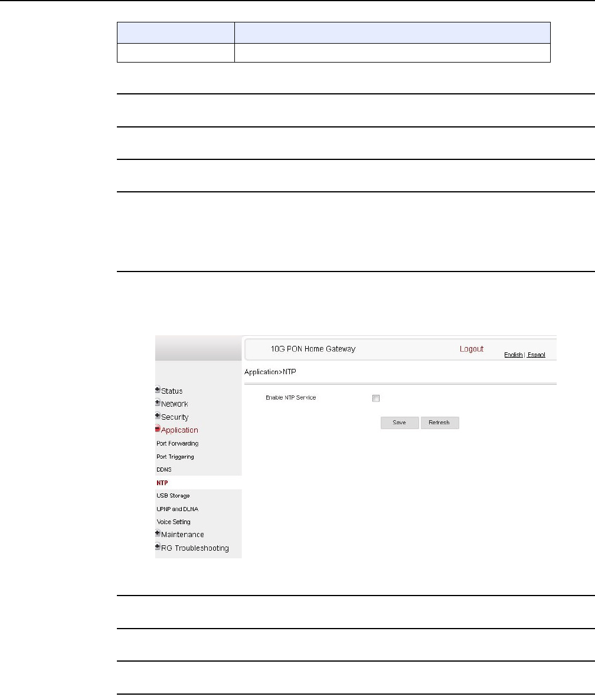Open the Voice Setting page
Viewport: 595px width, 700px height.
(173, 522)
